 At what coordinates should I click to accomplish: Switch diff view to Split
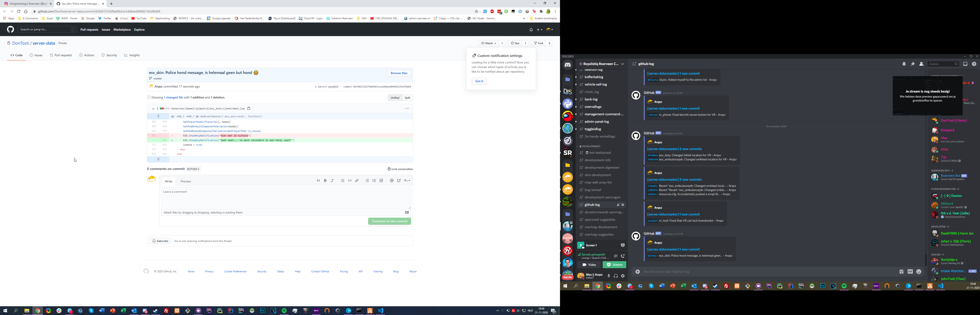click(408, 98)
